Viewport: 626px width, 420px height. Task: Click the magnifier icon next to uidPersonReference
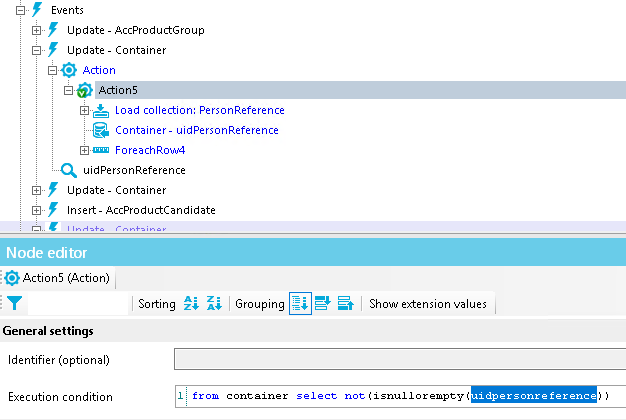[69, 170]
